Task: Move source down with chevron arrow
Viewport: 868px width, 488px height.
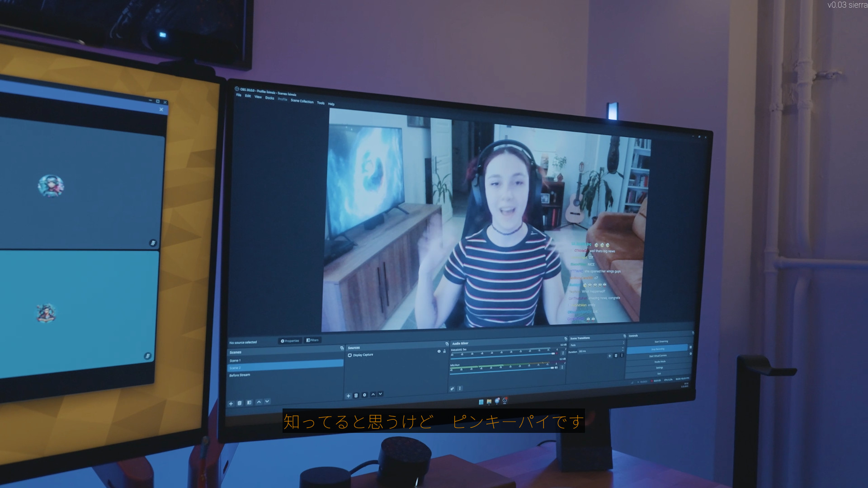Action: (381, 394)
